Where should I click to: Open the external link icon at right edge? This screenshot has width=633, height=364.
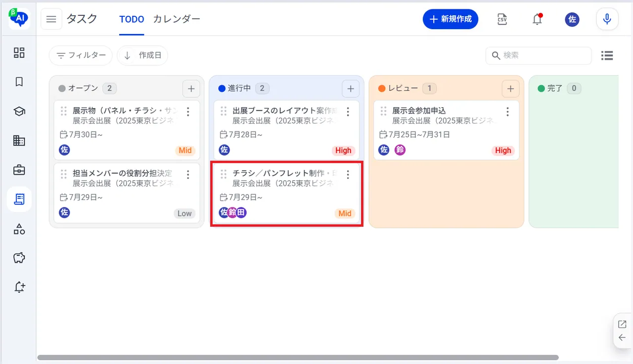(622, 324)
